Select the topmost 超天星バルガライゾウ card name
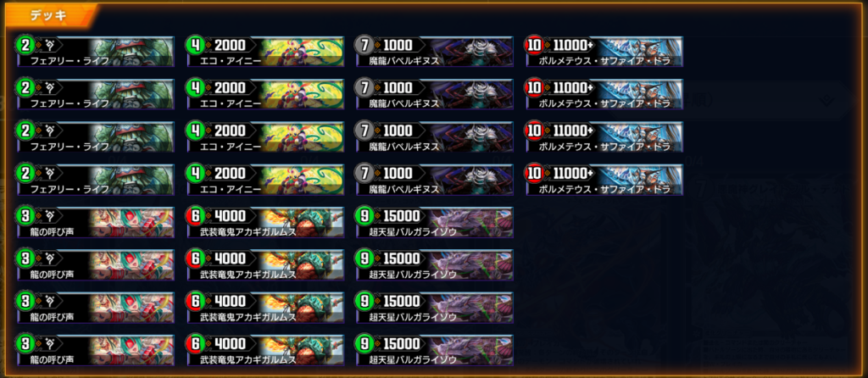 [x=413, y=232]
